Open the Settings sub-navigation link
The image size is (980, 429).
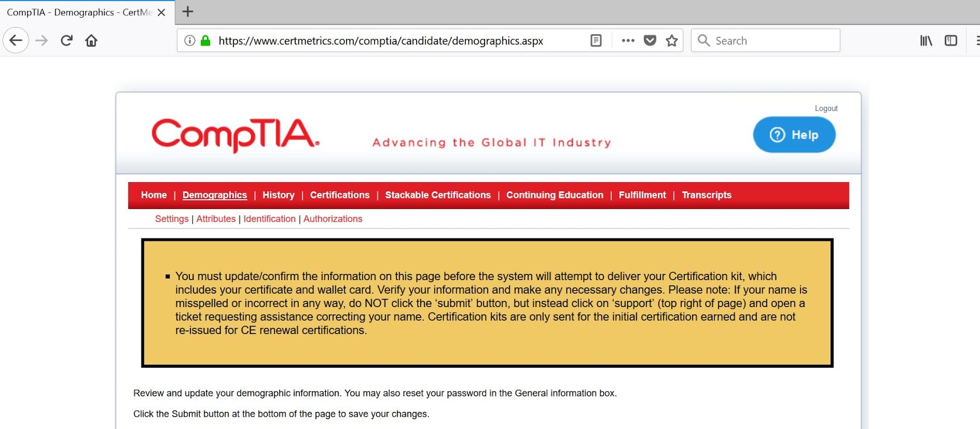(x=171, y=219)
